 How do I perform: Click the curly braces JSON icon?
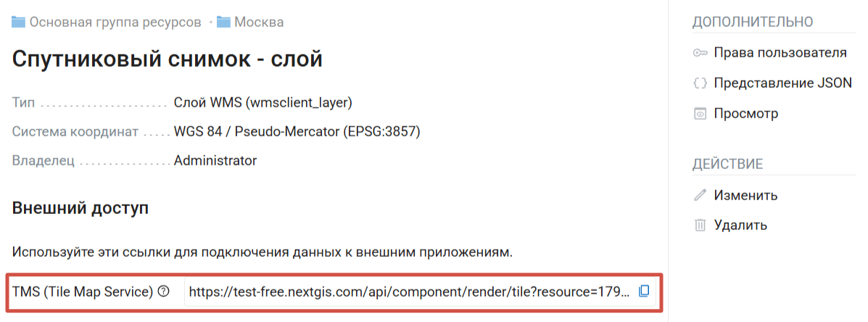tap(700, 83)
